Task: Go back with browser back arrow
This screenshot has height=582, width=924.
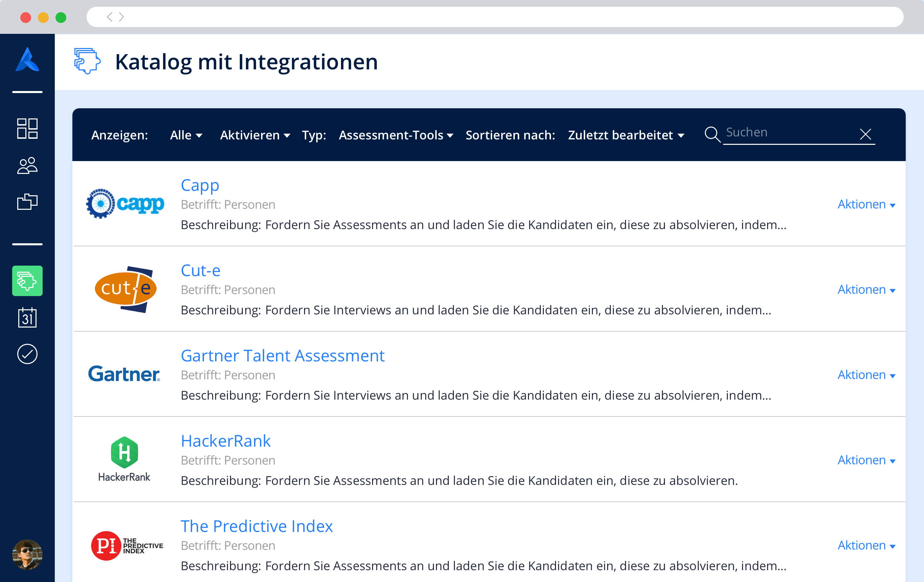Action: click(110, 17)
